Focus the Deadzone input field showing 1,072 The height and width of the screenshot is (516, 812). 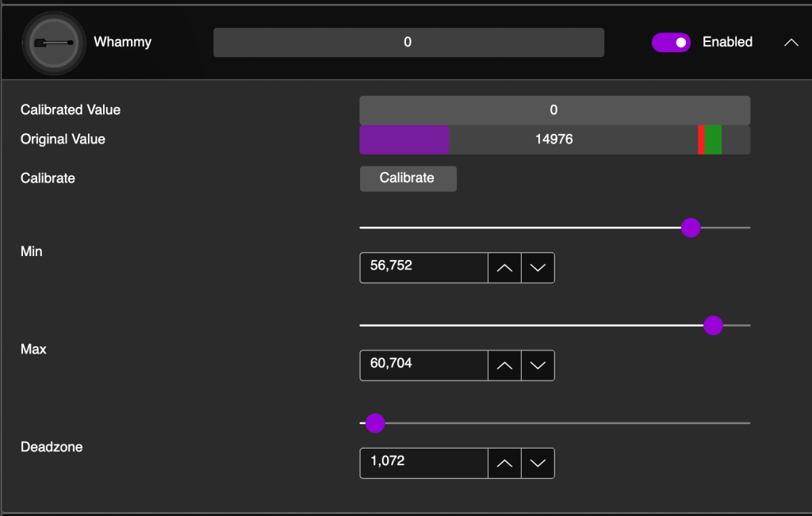(x=423, y=464)
